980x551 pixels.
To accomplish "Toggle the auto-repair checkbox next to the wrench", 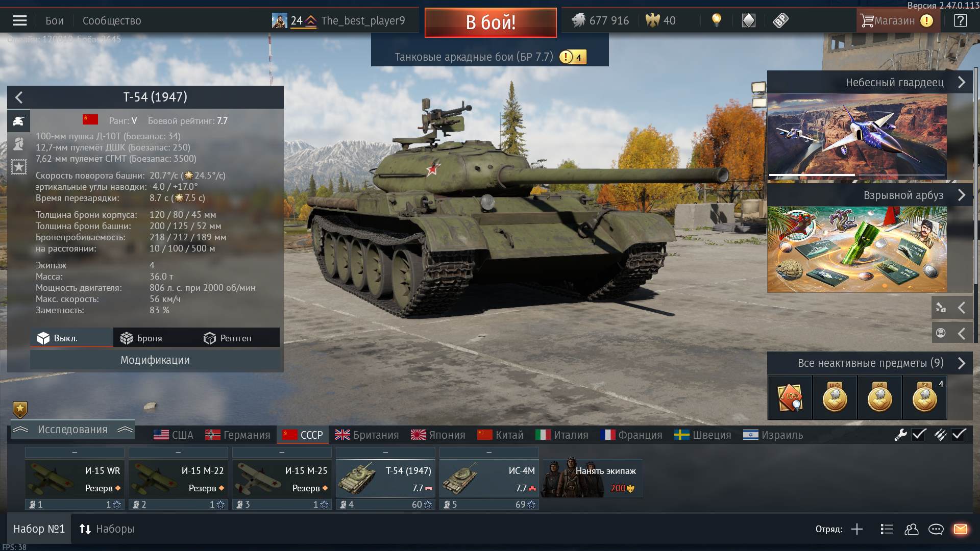I will [919, 435].
